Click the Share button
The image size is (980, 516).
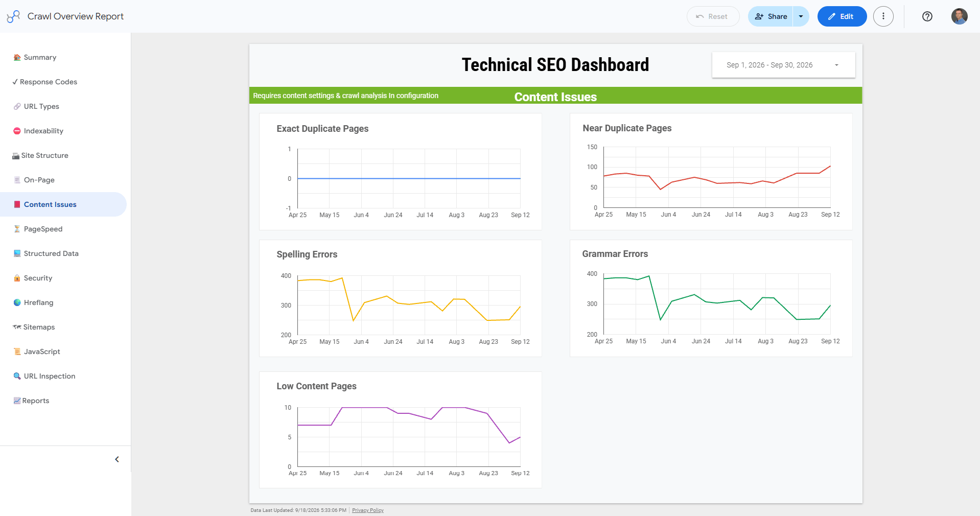click(x=771, y=16)
